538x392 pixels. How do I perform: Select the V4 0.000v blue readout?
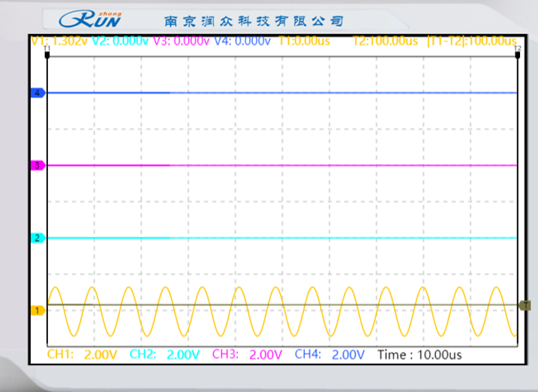(242, 40)
